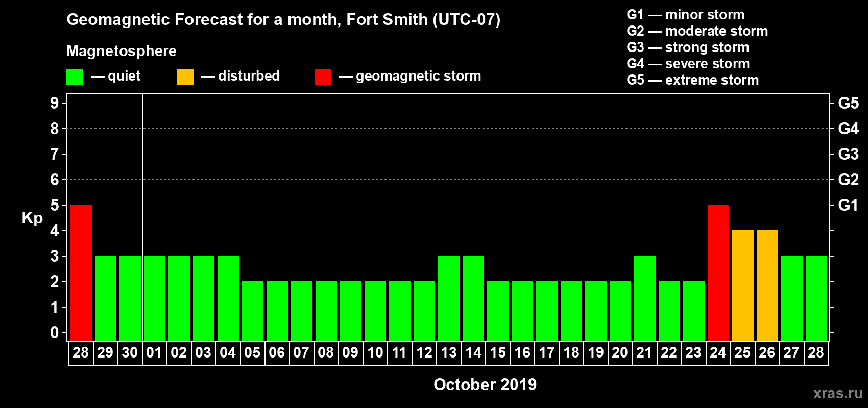
Task: Click the green bar for October 28
Action: (x=816, y=298)
